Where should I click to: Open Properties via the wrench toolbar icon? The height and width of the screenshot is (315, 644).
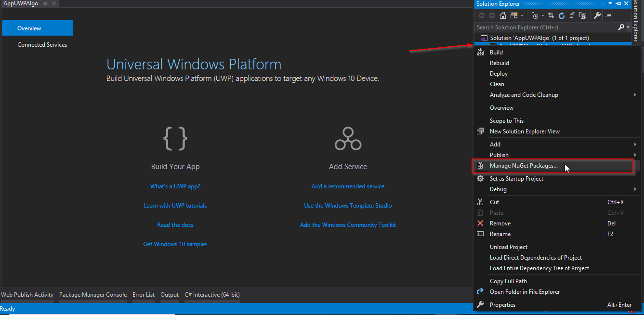click(597, 15)
